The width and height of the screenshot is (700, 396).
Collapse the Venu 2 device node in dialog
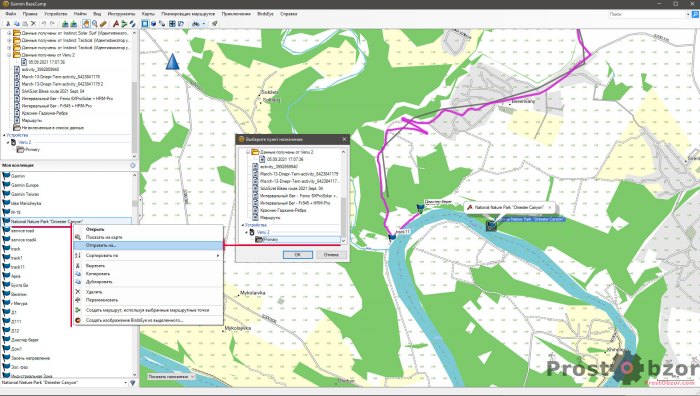coord(246,232)
